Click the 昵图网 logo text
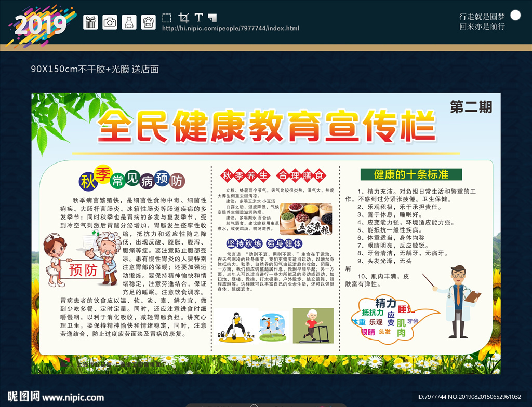Screen dimensions: 532x407 [x=24, y=396]
